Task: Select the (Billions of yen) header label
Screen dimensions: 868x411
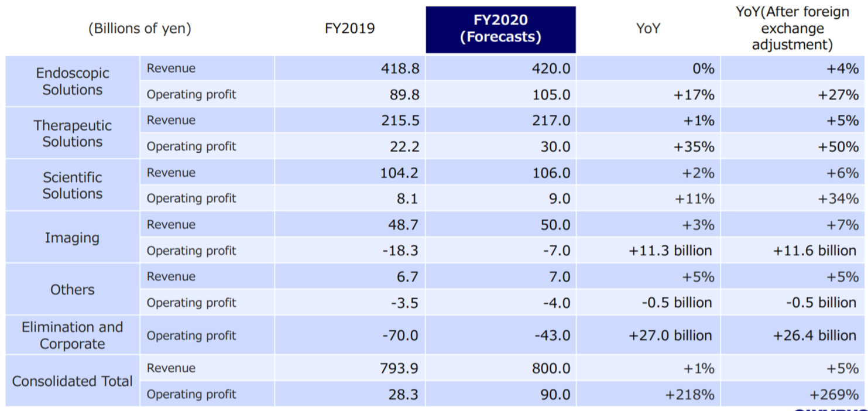Action: tap(140, 28)
